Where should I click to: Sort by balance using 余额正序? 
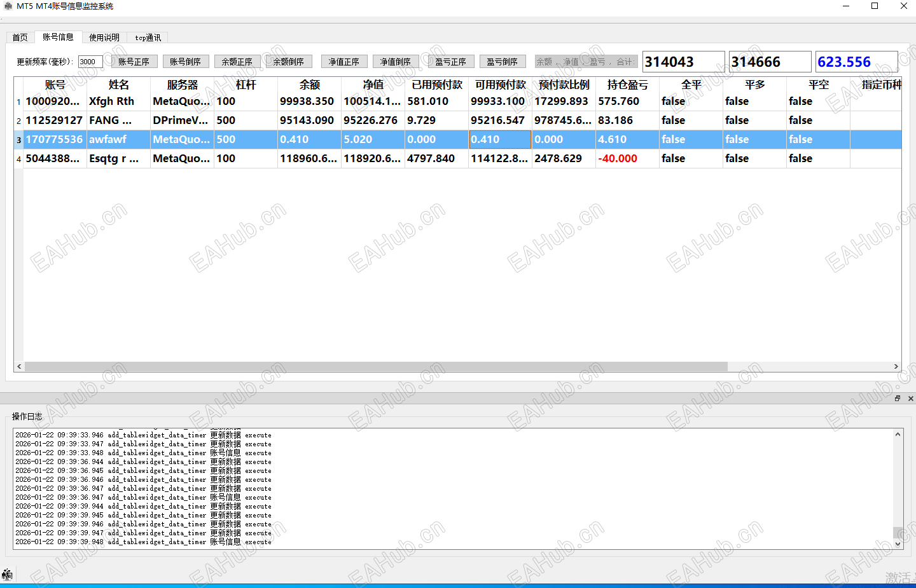[x=237, y=62]
